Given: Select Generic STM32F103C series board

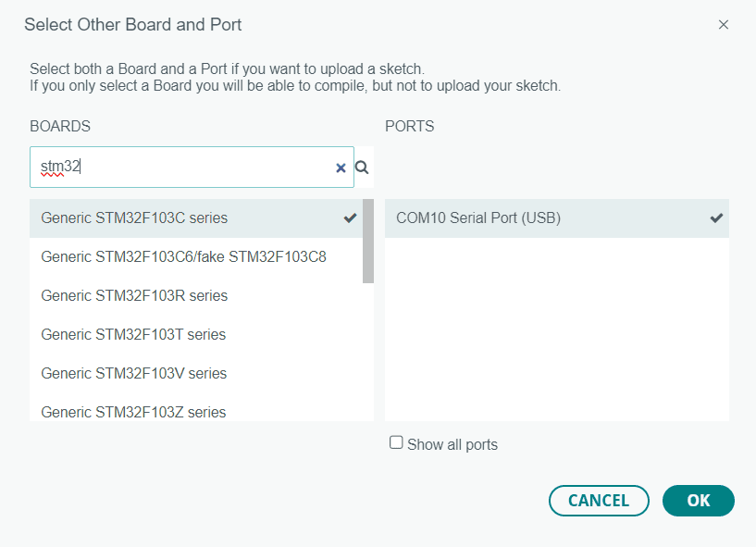Looking at the screenshot, I should click(x=196, y=218).
